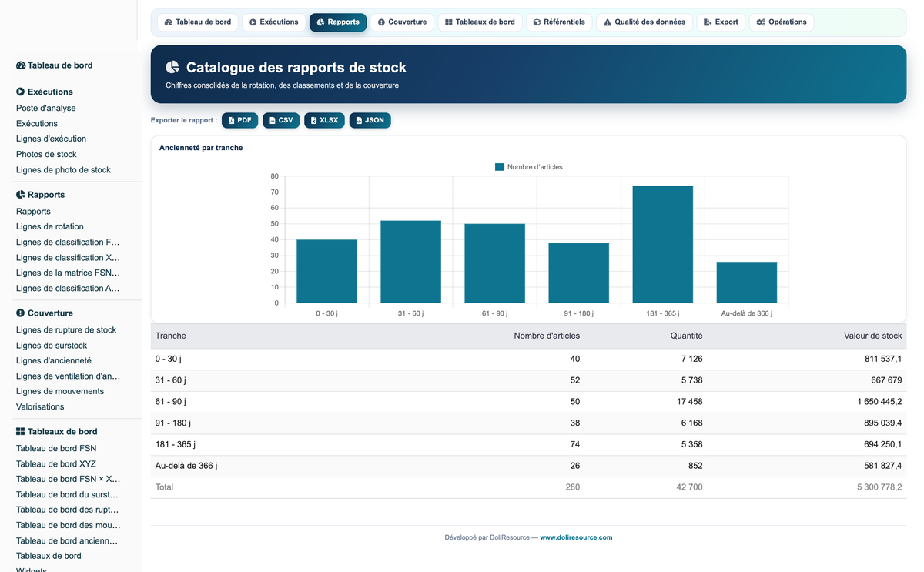Screen dimensions: 924x572
Task: Open Lignes de mouvements in the sidebar
Action: (60, 392)
